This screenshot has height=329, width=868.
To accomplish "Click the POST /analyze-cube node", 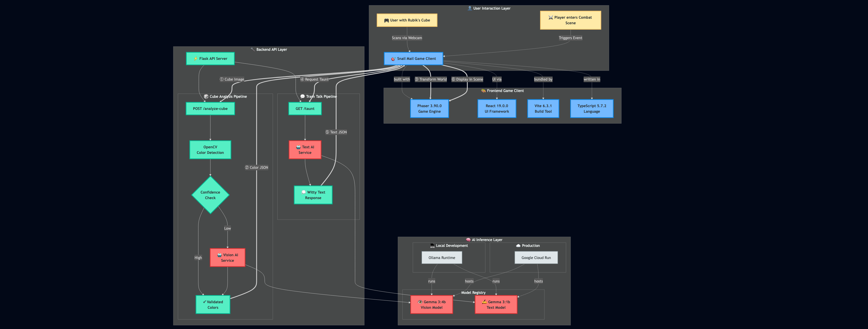I will [210, 109].
